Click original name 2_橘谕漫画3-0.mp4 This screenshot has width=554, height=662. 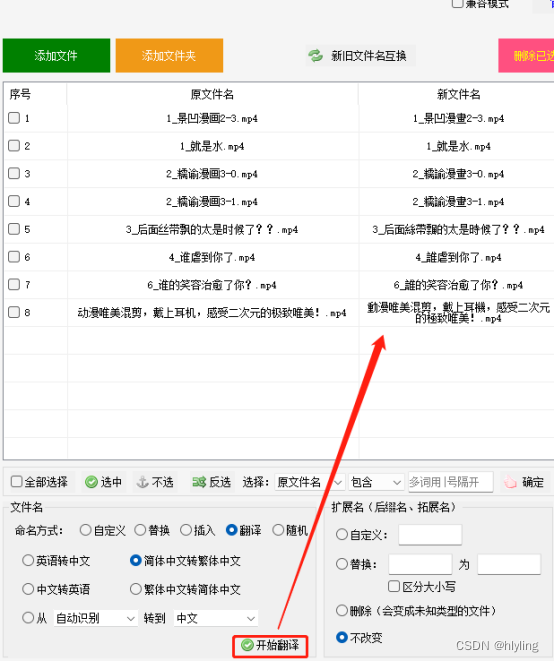(x=212, y=174)
